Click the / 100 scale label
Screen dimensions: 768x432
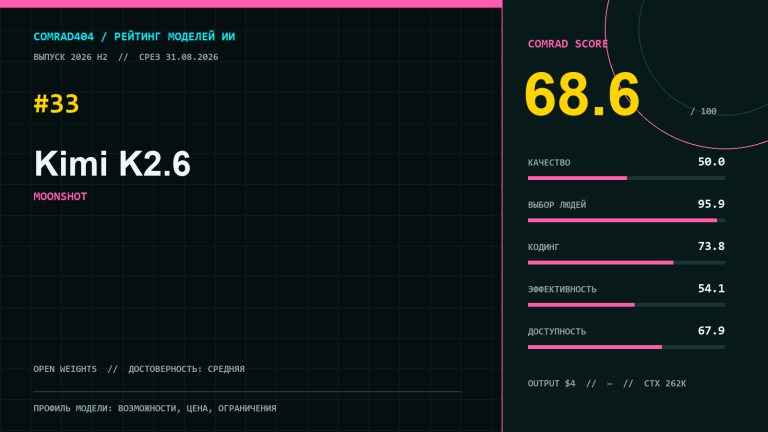click(703, 111)
